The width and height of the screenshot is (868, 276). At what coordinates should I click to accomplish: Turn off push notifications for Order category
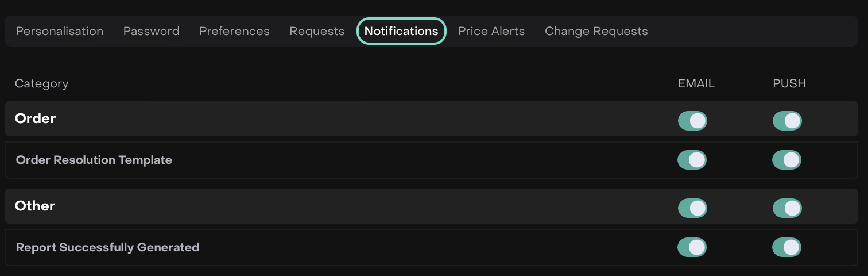click(787, 121)
